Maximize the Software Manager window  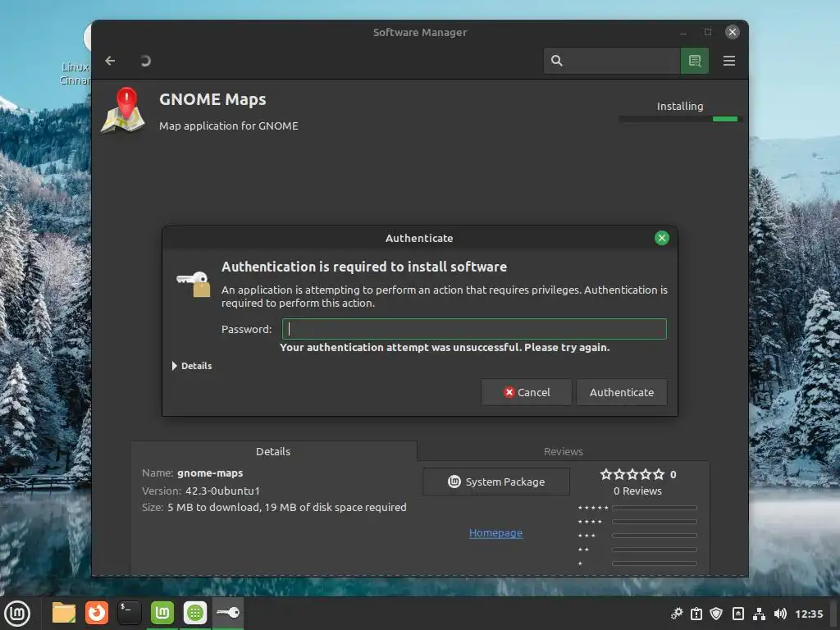(708, 32)
